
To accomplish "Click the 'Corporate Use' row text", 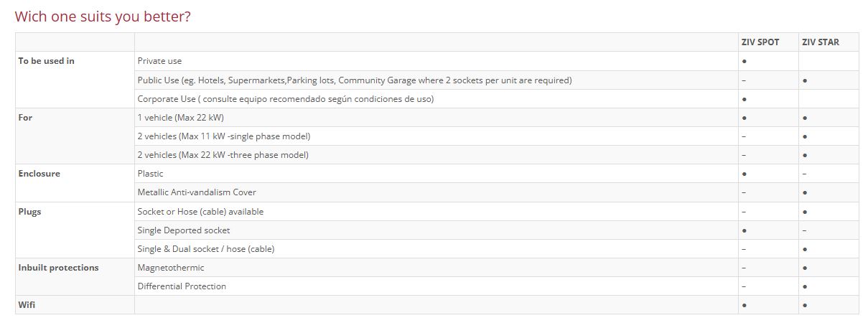I will pos(285,99).
